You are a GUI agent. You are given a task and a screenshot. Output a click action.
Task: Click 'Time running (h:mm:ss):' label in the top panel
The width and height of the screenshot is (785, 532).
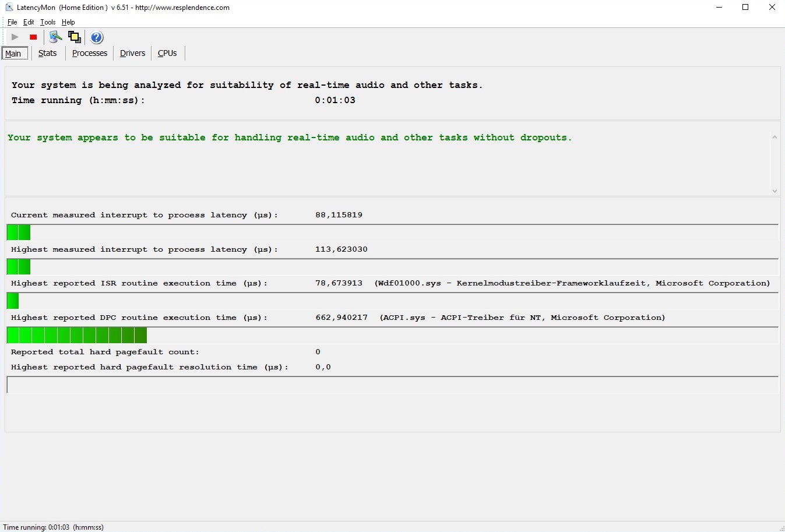(x=78, y=100)
